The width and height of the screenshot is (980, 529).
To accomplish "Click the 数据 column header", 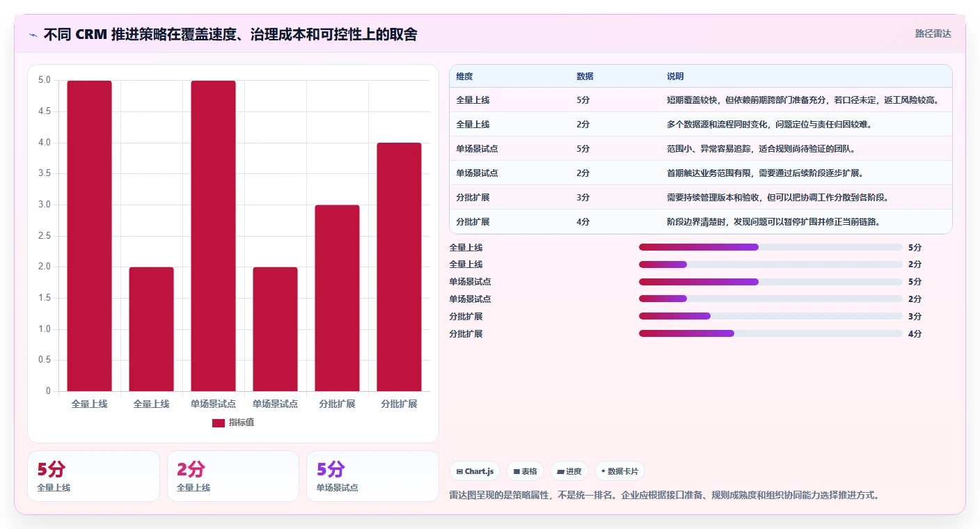I will 585,77.
